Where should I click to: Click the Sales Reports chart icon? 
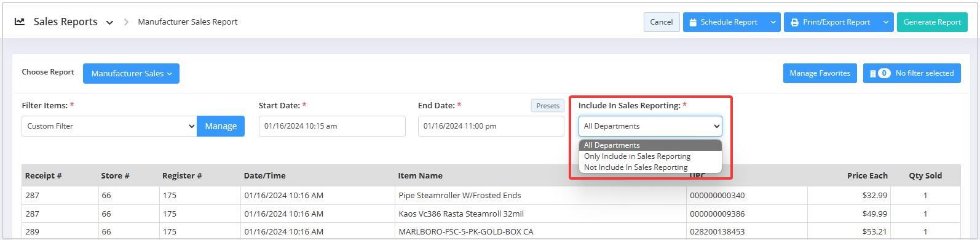click(x=20, y=22)
